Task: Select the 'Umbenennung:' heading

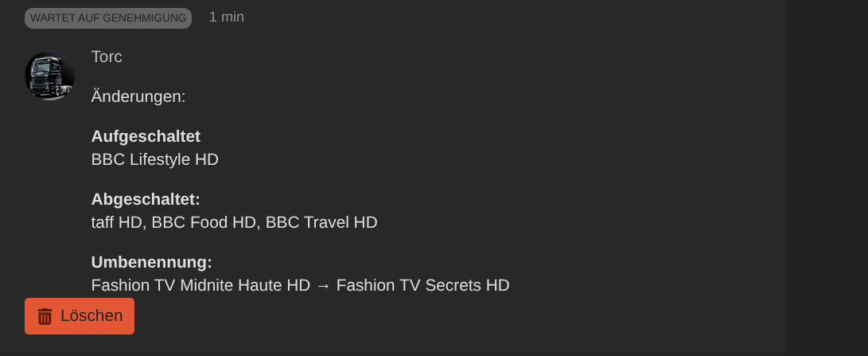Action: 151,262
